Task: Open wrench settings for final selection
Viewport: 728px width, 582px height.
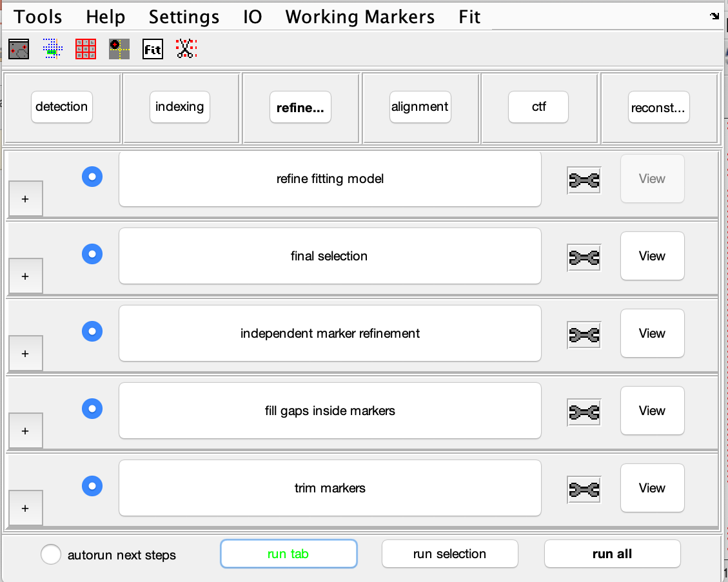Action: (584, 258)
